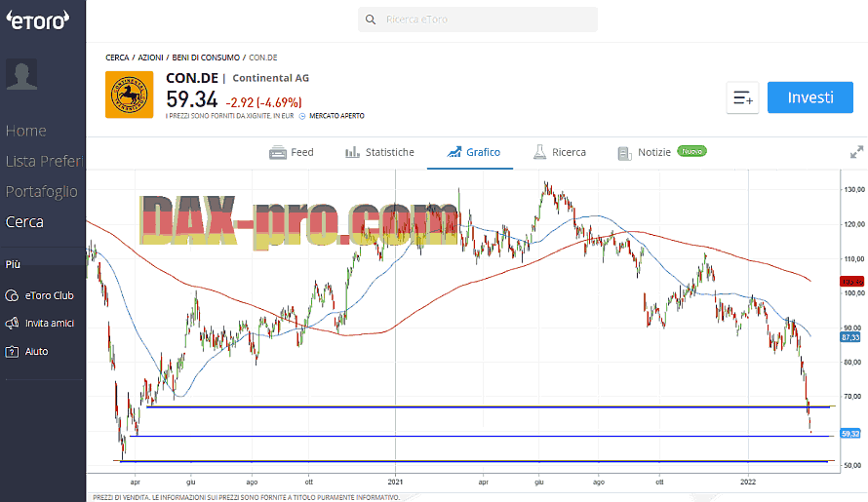Viewport: 868px width, 502px height.
Task: Focus the Ricerca eToro search field
Action: tap(478, 19)
